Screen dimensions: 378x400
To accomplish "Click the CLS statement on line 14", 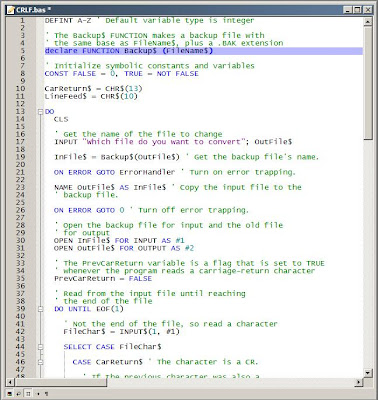I will [61, 119].
